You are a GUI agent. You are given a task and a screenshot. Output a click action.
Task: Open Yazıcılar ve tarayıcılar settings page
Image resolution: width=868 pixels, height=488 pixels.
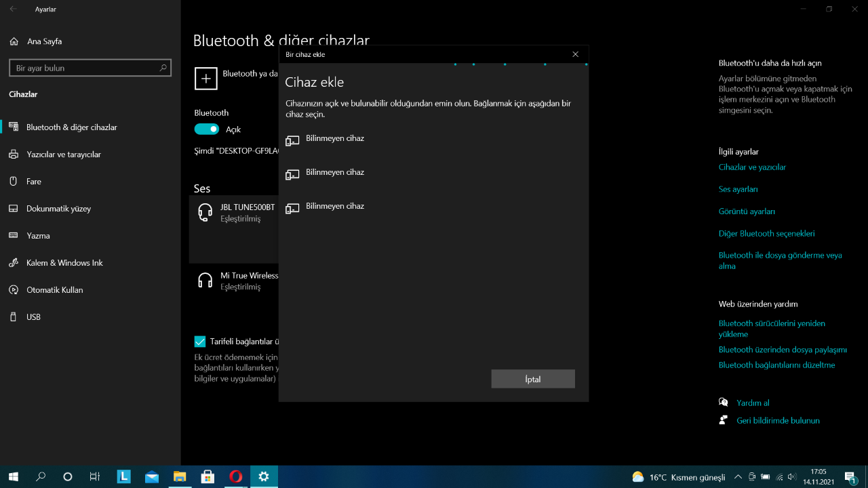(64, 155)
